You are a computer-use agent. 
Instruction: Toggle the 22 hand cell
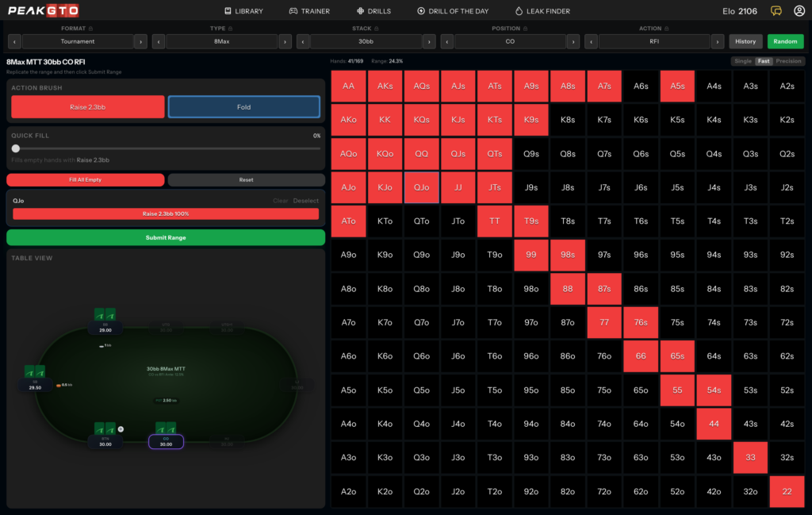(x=787, y=491)
